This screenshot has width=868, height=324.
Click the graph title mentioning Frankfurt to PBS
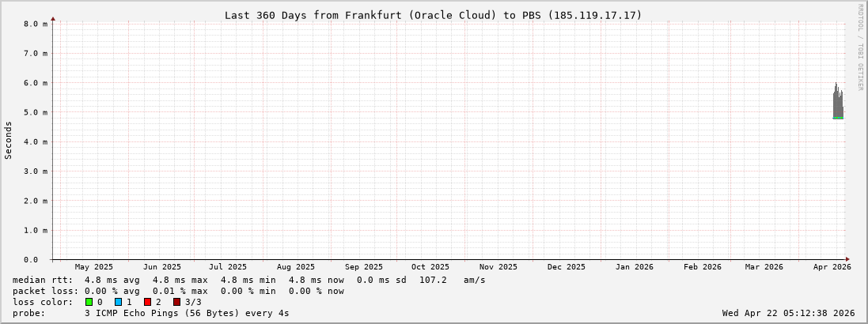click(x=433, y=15)
